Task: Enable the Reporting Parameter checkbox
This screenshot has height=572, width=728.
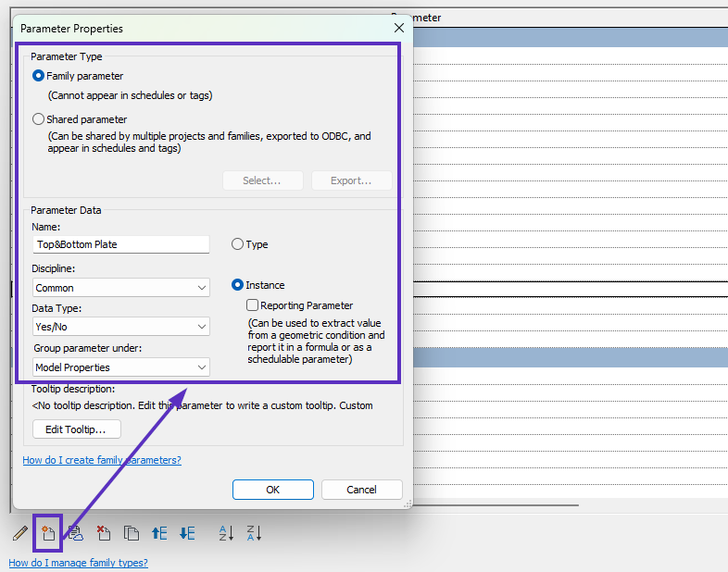Action: point(252,305)
